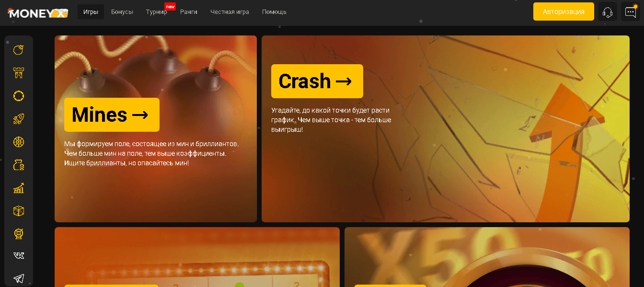This screenshot has width=644, height=287.
Task: Select the dashed ring icon in sidebar
Action: [19, 96]
